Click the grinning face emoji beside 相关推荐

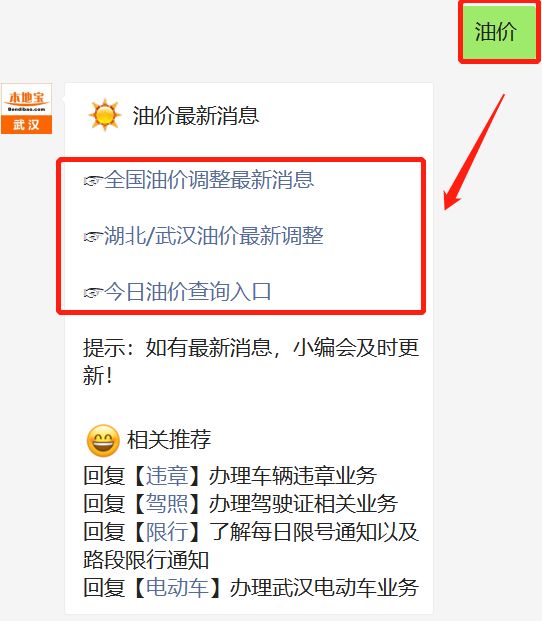(103, 440)
